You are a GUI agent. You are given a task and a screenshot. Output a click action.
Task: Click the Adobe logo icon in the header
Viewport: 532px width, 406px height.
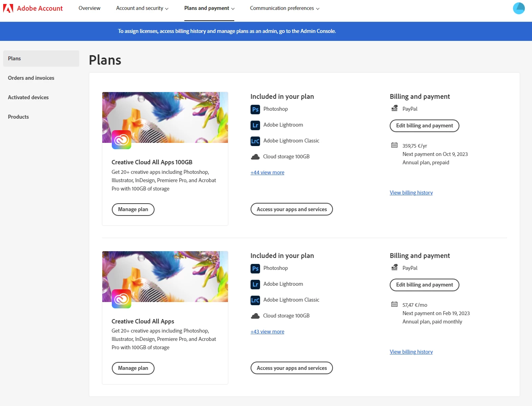8,8
